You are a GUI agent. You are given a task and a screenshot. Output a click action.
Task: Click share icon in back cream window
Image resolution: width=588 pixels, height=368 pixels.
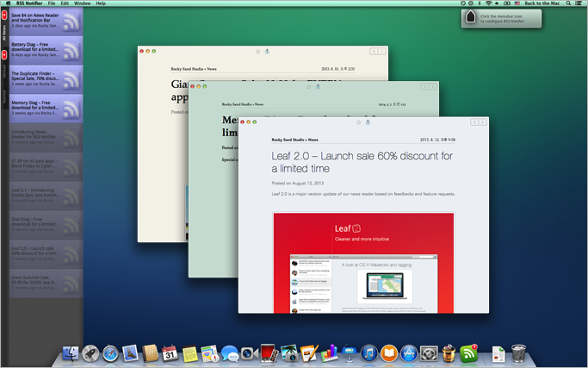tap(267, 51)
